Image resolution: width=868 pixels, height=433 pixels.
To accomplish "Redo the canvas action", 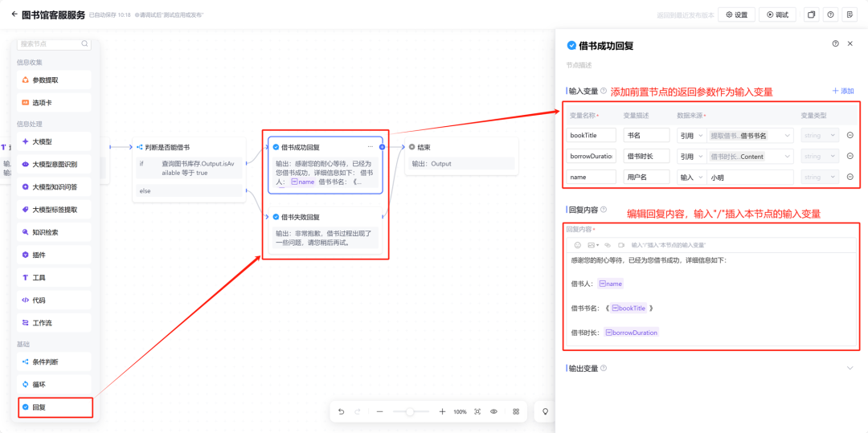I will [x=358, y=412].
